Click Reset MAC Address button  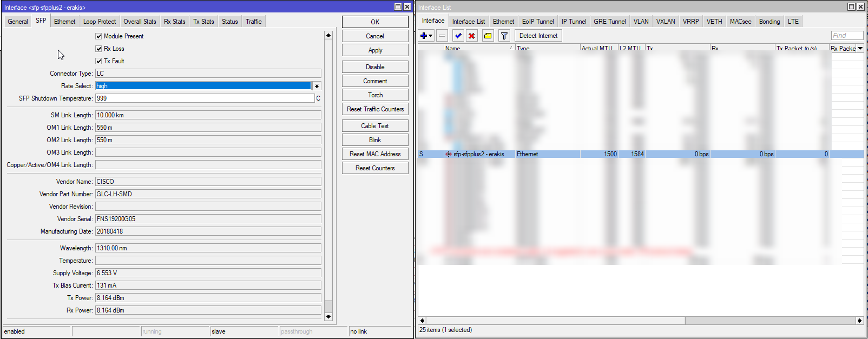coord(375,154)
